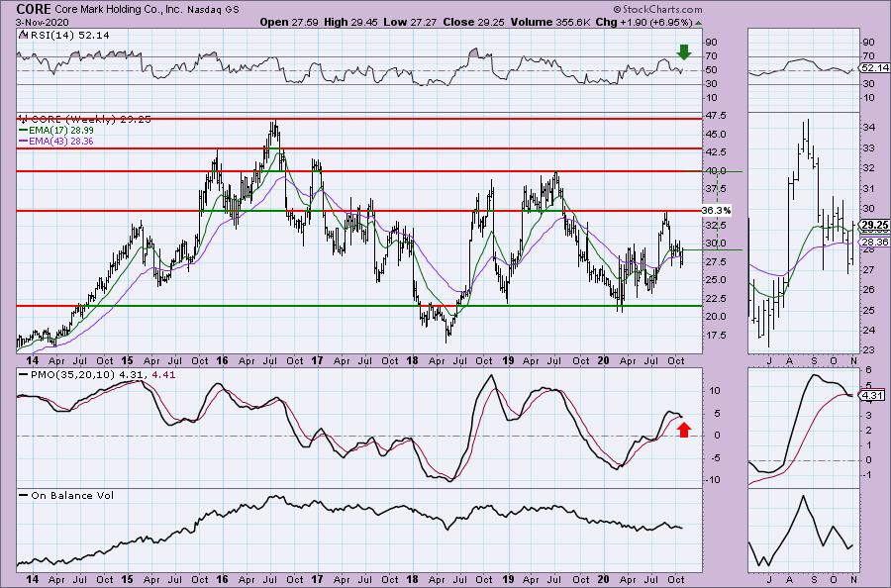Click the 52.14 RSI value tag on right
This screenshot has height=588, width=891.
tap(875, 67)
